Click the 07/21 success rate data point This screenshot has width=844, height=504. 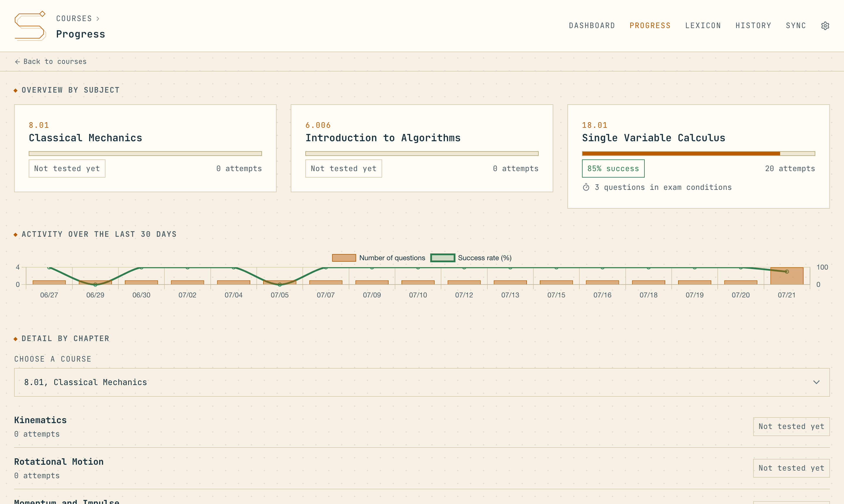787,272
